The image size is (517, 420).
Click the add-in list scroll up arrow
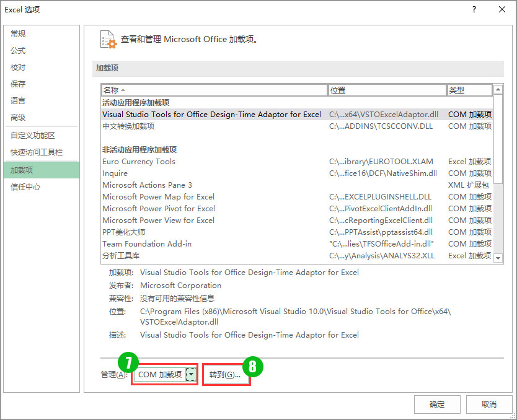(x=498, y=90)
